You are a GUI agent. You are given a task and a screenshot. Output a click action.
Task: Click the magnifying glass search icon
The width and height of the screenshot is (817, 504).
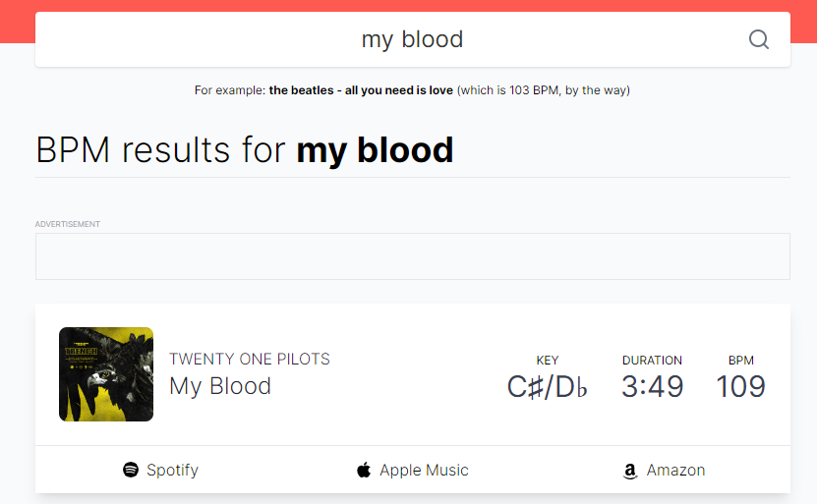[x=759, y=39]
